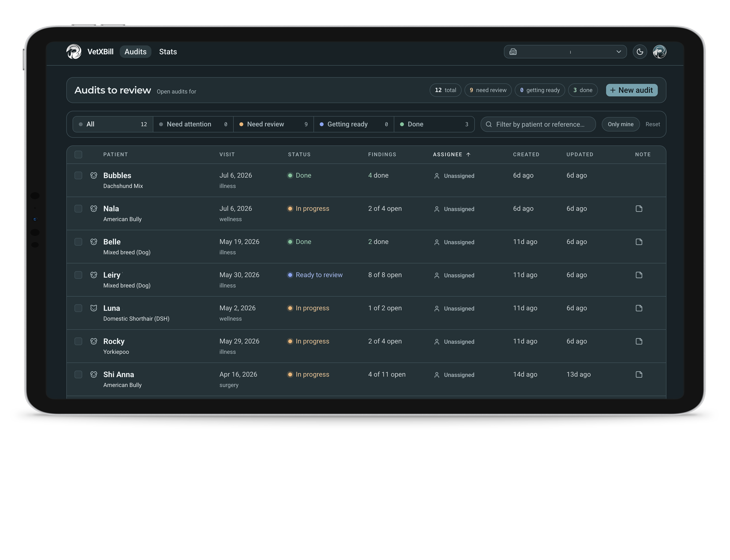The height and width of the screenshot is (560, 730).
Task: Open the user avatar menu
Action: click(x=659, y=52)
